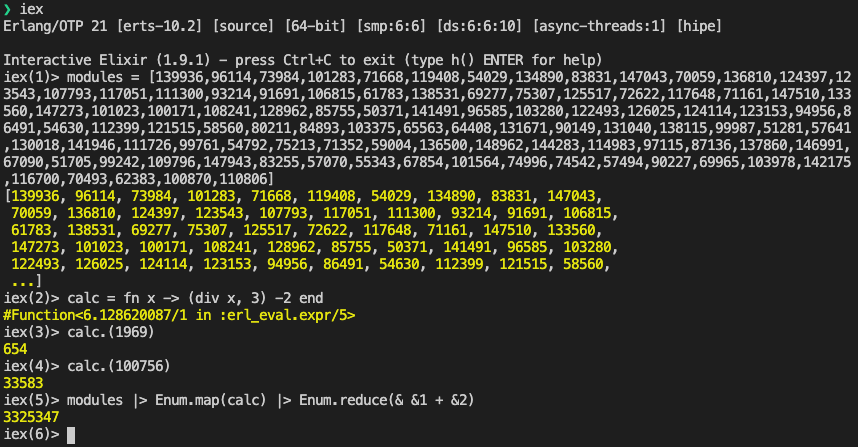Click the calc.(100756) command text
The height and width of the screenshot is (447, 858).
tap(119, 365)
